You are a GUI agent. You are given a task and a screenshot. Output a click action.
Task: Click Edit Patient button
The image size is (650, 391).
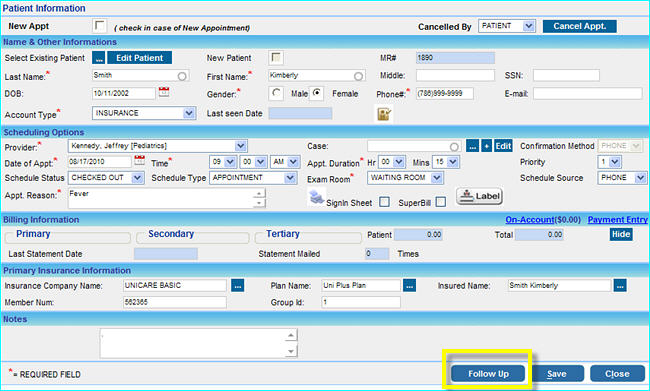click(x=140, y=58)
